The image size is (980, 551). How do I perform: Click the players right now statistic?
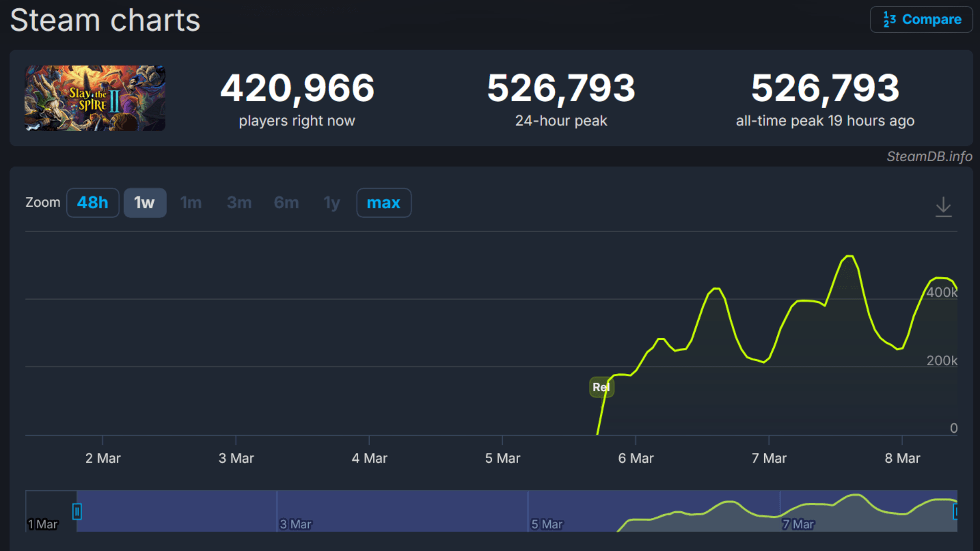(297, 99)
